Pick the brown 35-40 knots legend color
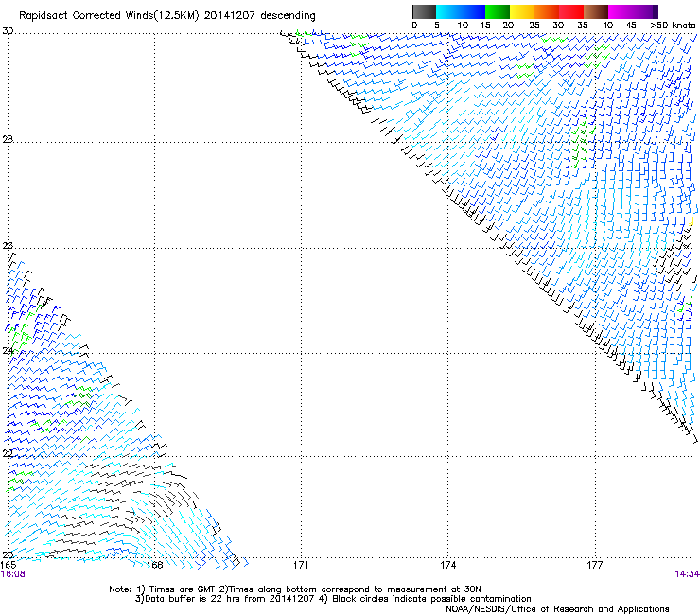Viewport: 700px width, 615px height. pos(596,11)
